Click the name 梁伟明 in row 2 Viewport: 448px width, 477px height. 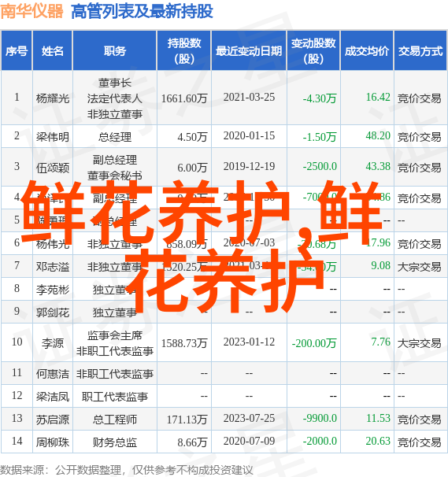coord(53,137)
